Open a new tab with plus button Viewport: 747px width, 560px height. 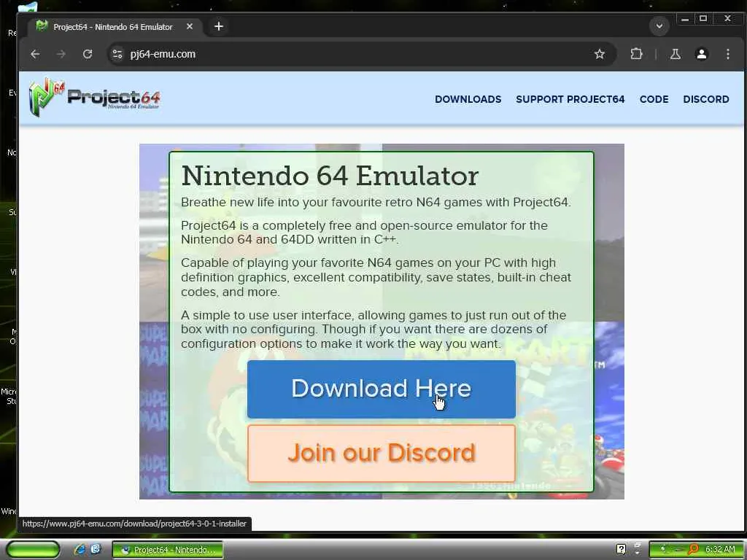click(219, 27)
